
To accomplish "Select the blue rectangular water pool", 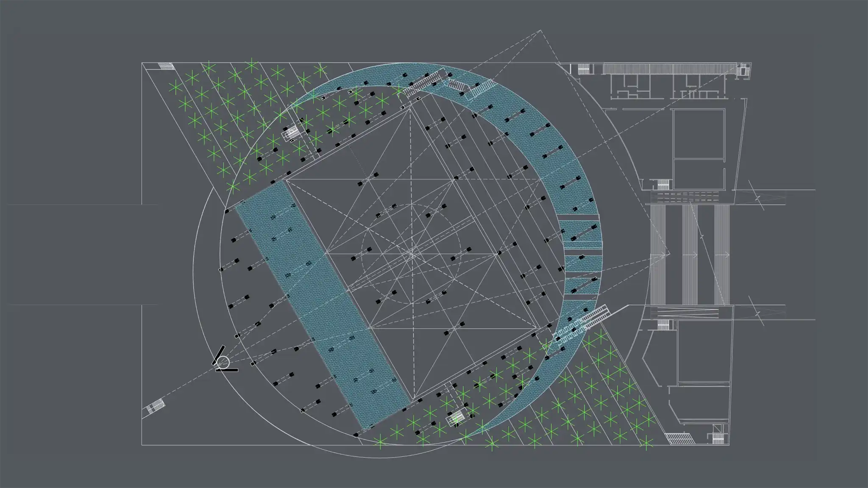I will (322, 305).
